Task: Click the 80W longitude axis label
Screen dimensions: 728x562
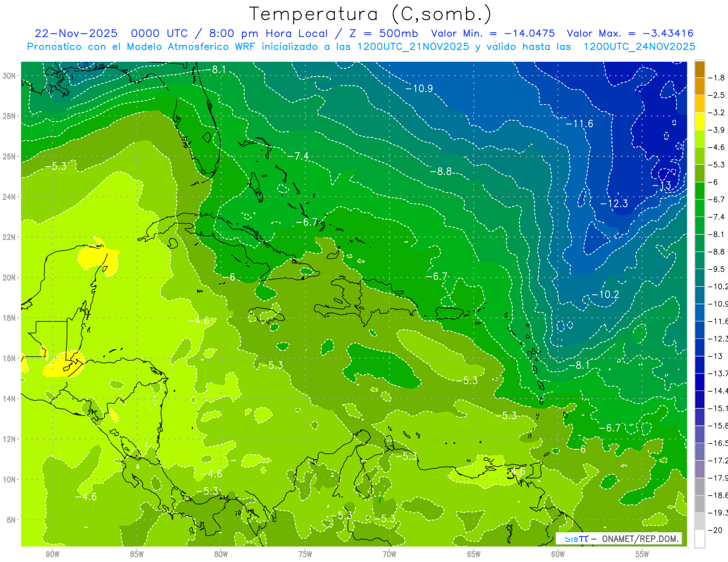Action: (221, 554)
